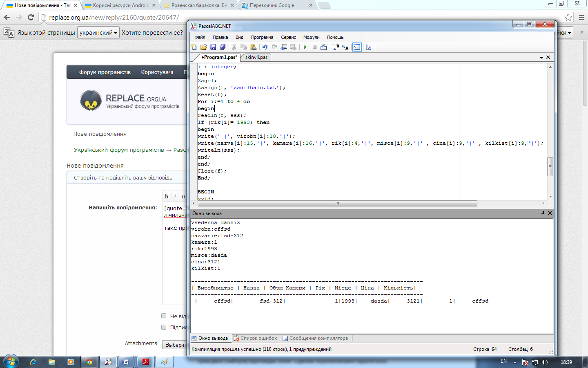The height and width of the screenshot is (368, 588).
Task: Click the Paste clipboard icon
Action: (x=253, y=47)
